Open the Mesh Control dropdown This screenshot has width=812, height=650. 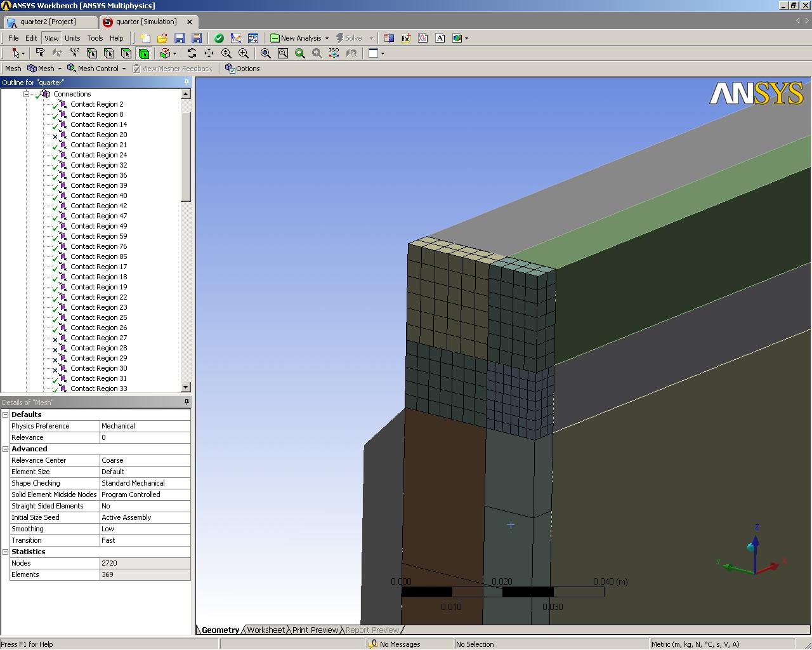point(124,69)
